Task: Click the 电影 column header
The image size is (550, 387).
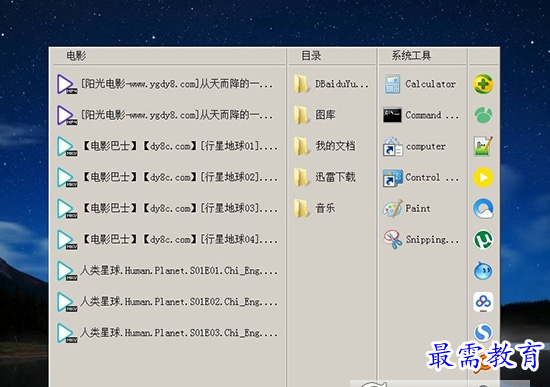Action: tap(76, 56)
